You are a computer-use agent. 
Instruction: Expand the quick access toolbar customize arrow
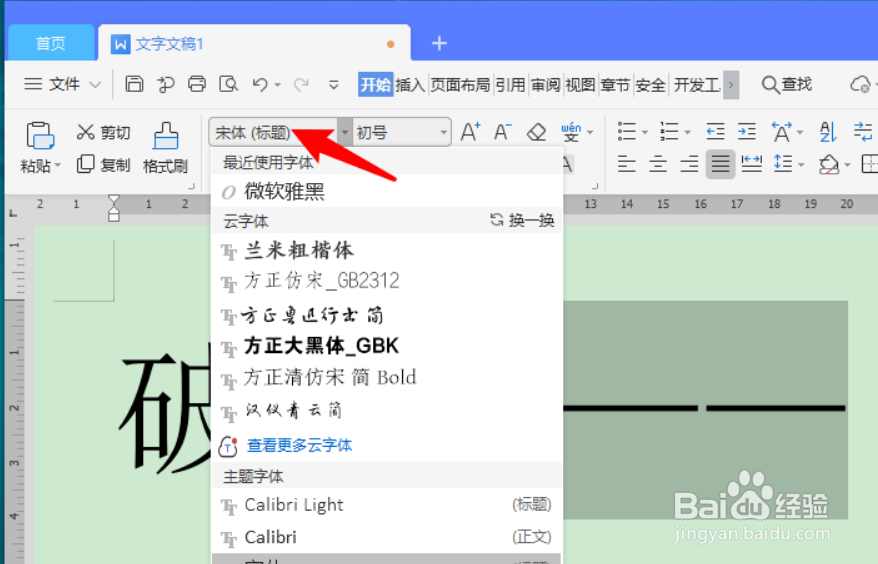(334, 85)
